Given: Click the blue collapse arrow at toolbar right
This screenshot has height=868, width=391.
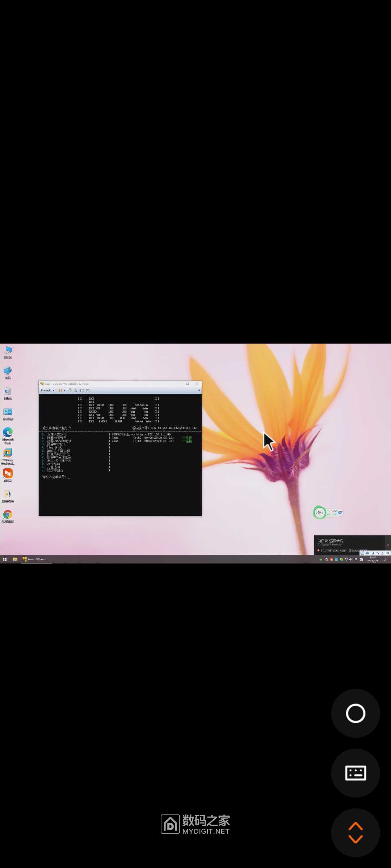Looking at the screenshot, I should [199, 391].
